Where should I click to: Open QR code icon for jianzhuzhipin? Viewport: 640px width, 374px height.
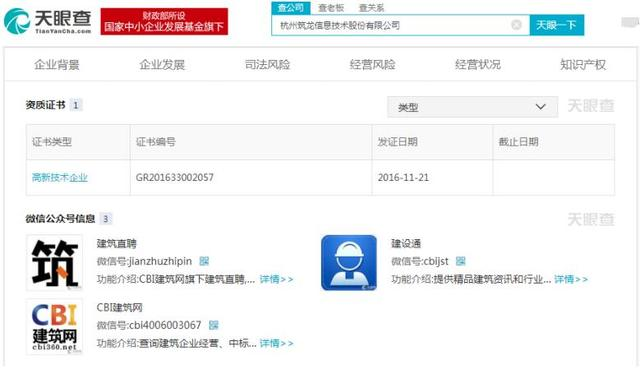[x=204, y=261]
